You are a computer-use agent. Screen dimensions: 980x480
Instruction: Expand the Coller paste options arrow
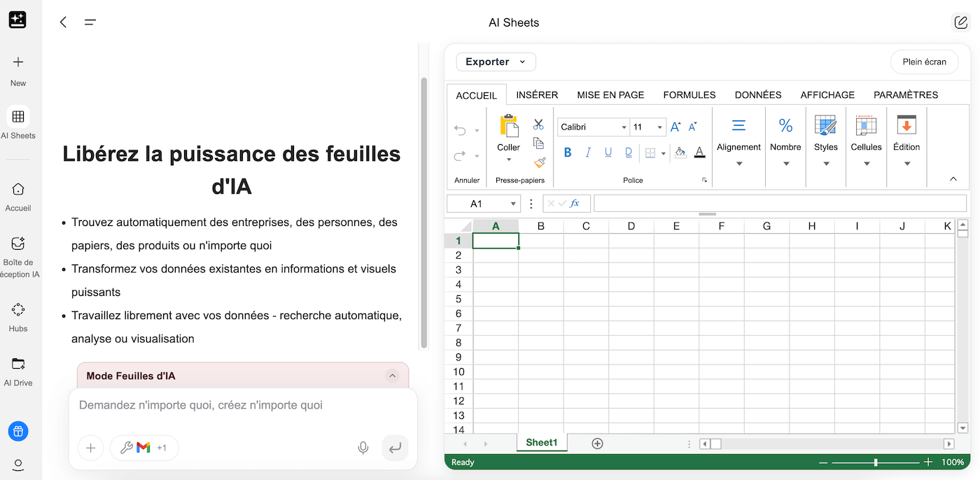[x=509, y=160]
